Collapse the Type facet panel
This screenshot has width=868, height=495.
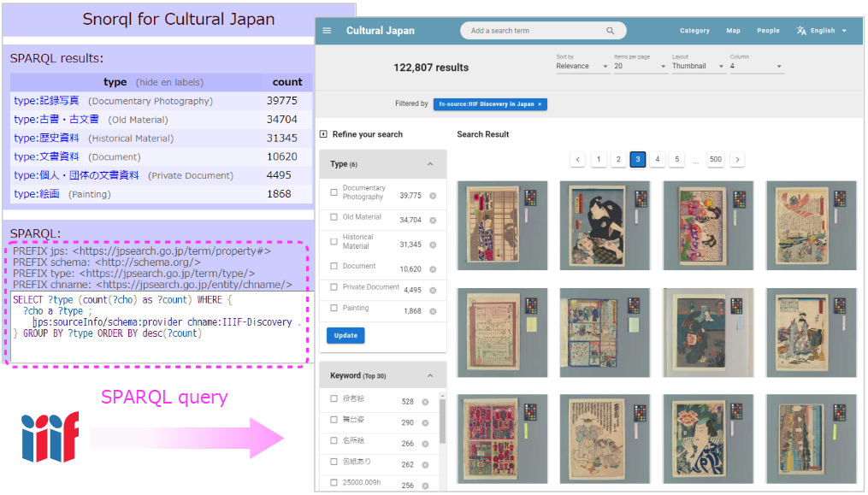(430, 164)
